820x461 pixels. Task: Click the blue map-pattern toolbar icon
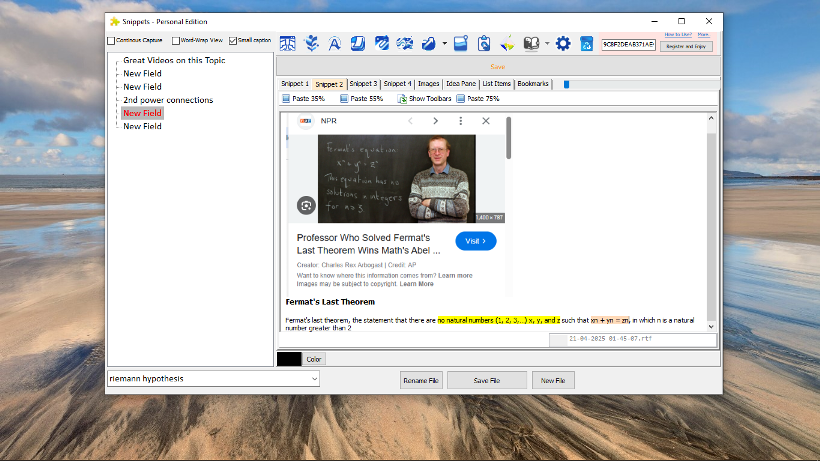click(x=404, y=43)
